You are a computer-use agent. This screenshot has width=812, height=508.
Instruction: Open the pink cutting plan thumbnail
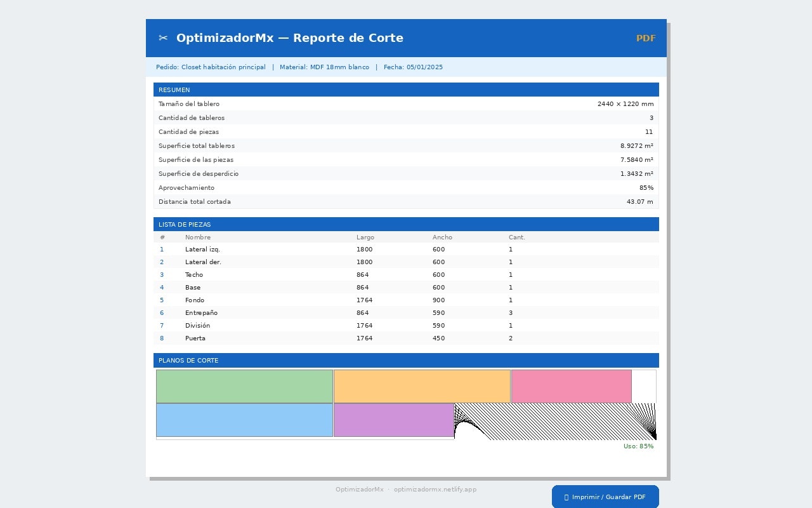click(571, 385)
